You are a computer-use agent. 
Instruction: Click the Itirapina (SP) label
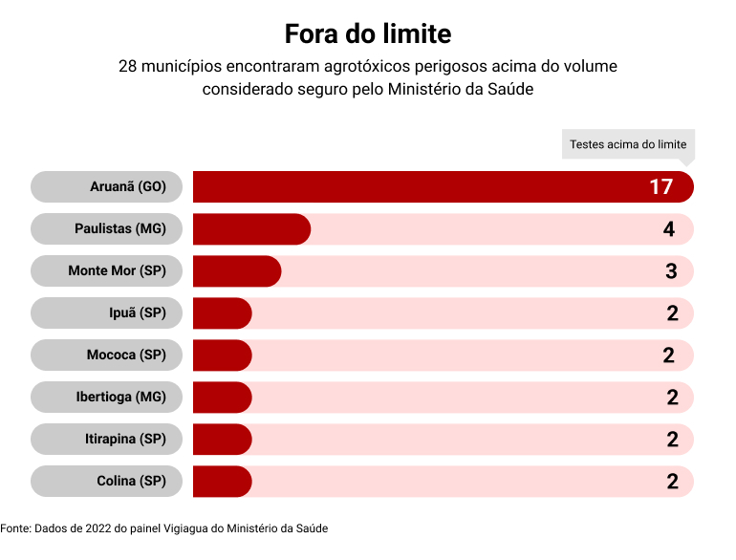(125, 440)
